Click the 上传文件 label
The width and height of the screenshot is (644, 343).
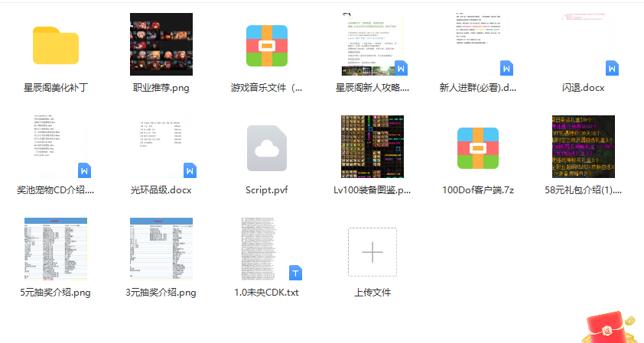pyautogui.click(x=372, y=293)
